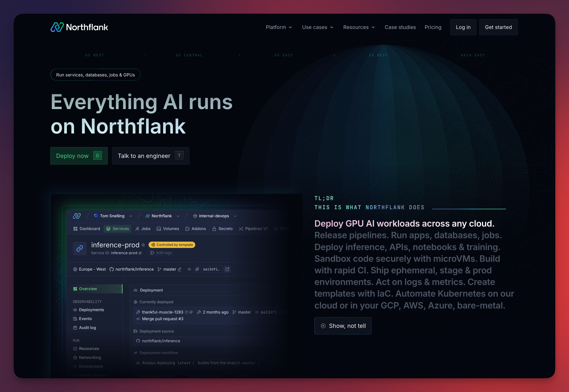Click the Northflank logo in site header
The image size is (569, 392).
[x=79, y=27]
